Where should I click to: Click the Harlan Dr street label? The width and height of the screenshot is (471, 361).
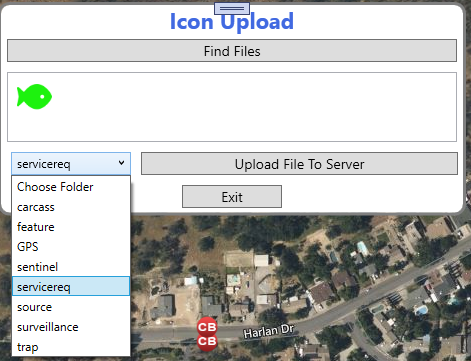pos(269,331)
